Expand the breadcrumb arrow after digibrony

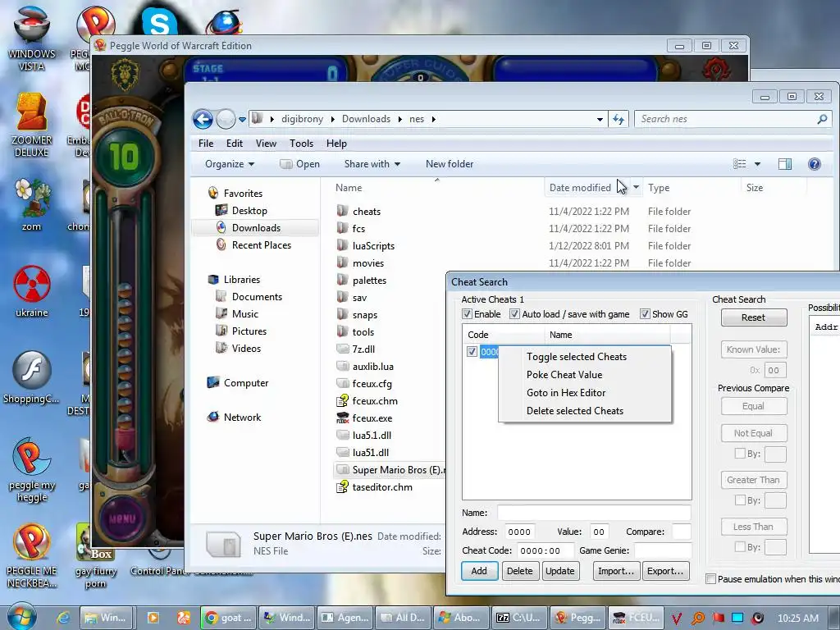pyautogui.click(x=333, y=119)
